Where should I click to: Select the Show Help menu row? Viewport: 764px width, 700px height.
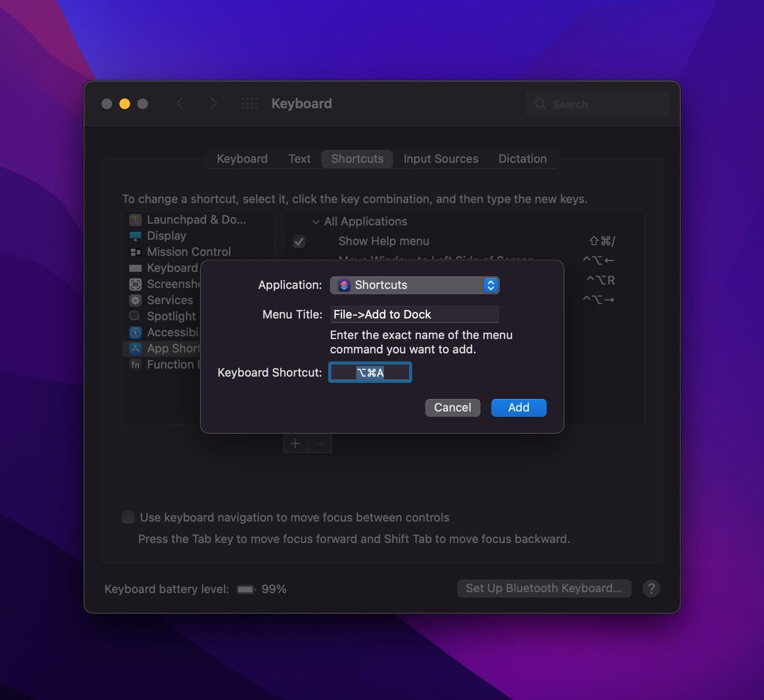(x=464, y=241)
